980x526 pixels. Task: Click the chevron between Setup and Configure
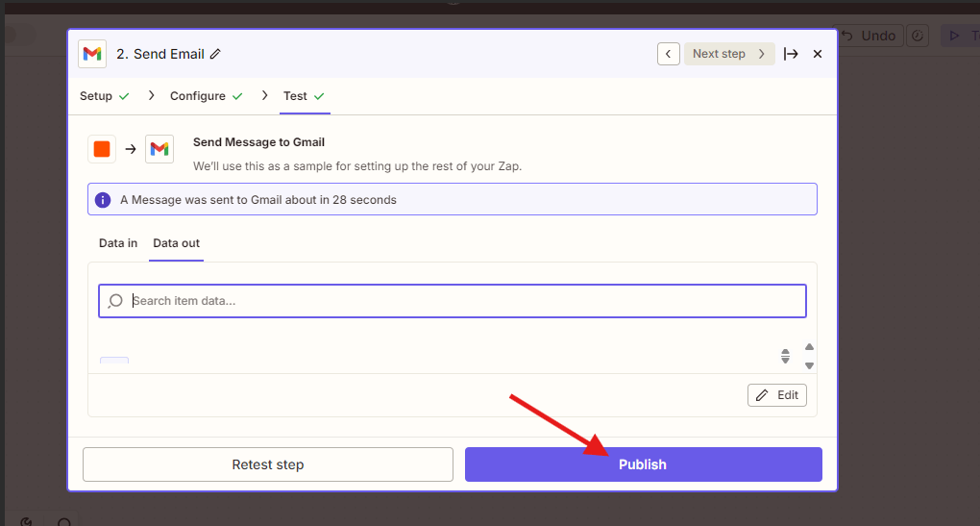[151, 95]
